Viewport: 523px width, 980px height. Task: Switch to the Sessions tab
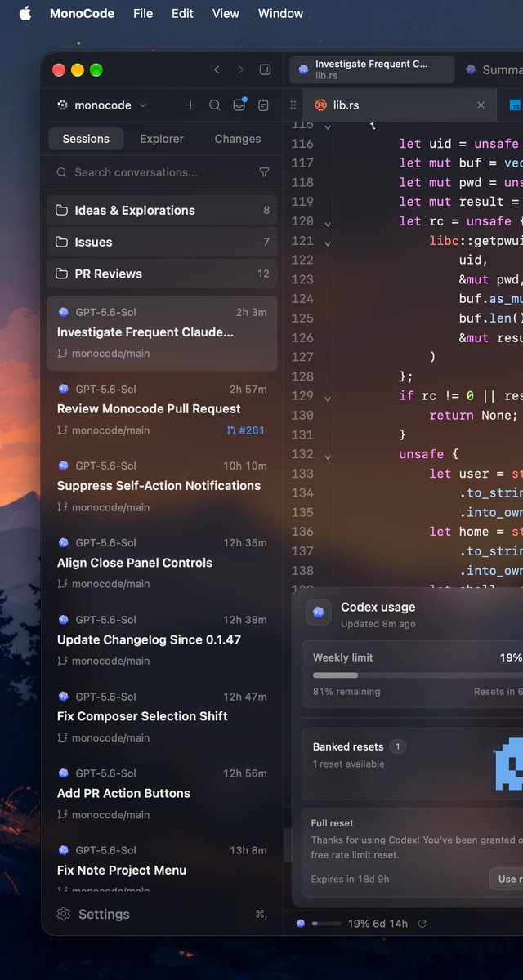click(86, 139)
